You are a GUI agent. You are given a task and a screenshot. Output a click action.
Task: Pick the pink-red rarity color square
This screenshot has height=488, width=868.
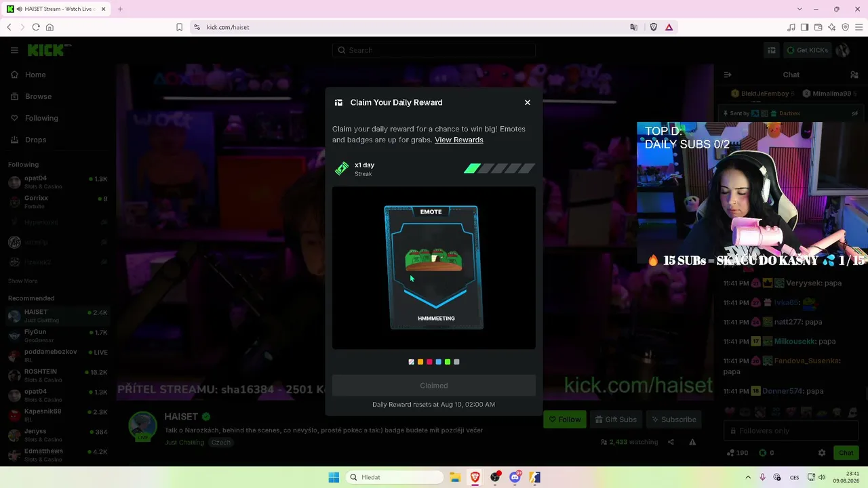429,362
